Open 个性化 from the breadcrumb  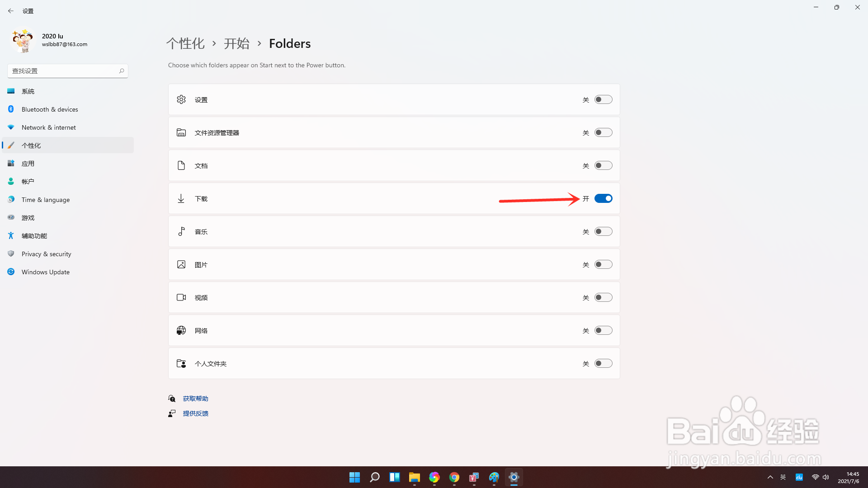tap(185, 43)
